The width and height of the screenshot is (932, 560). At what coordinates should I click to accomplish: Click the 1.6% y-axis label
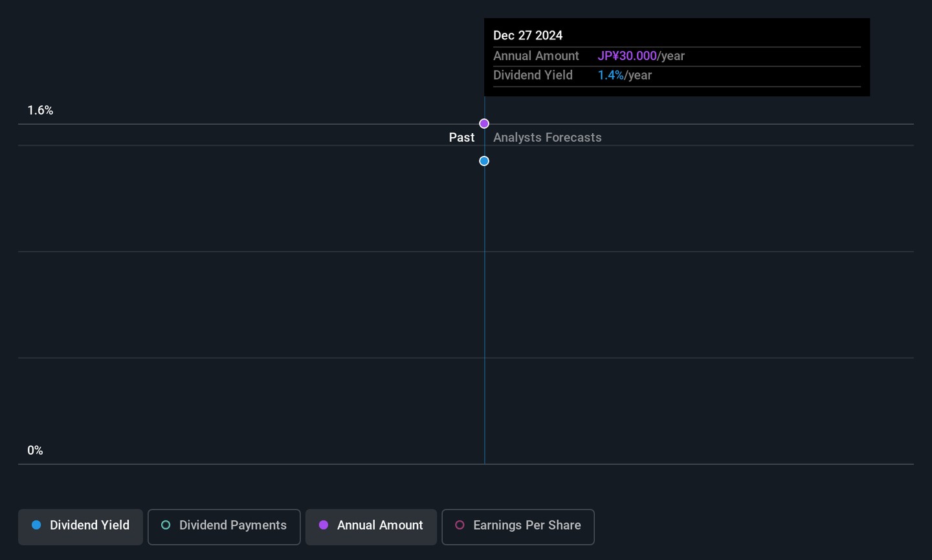(x=40, y=111)
